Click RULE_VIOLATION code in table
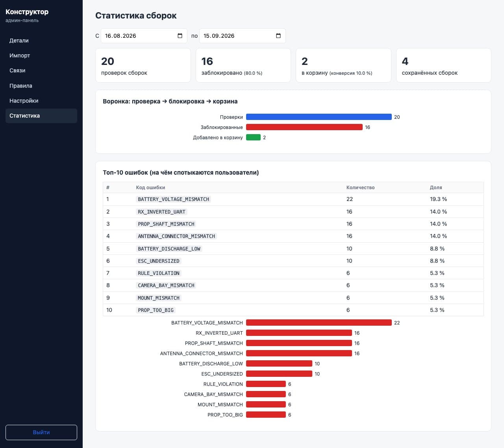 (x=159, y=273)
